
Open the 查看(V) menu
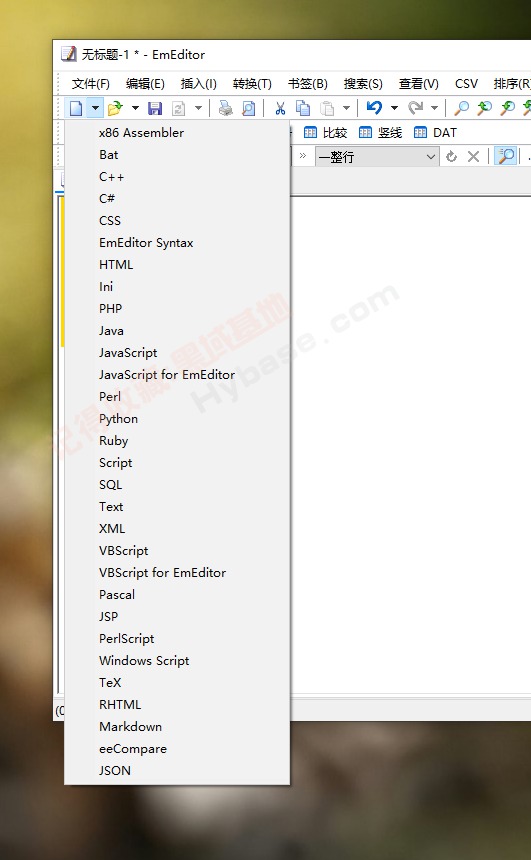419,84
